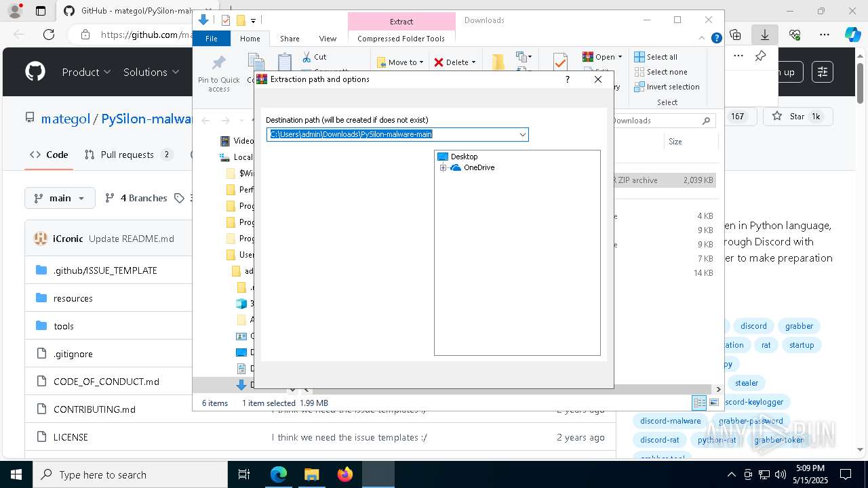Viewport: 868px width, 488px height.
Task: Expand GitHub Product menu
Action: point(86,72)
